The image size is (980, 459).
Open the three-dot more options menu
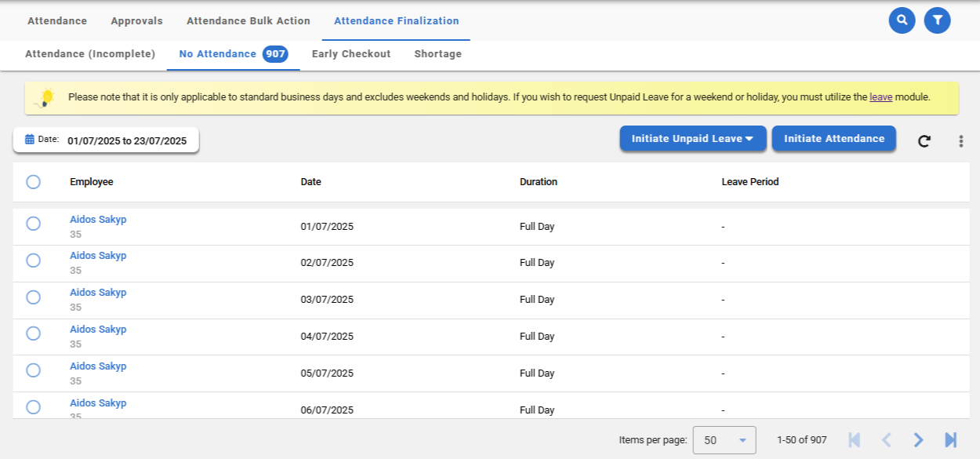pyautogui.click(x=960, y=141)
